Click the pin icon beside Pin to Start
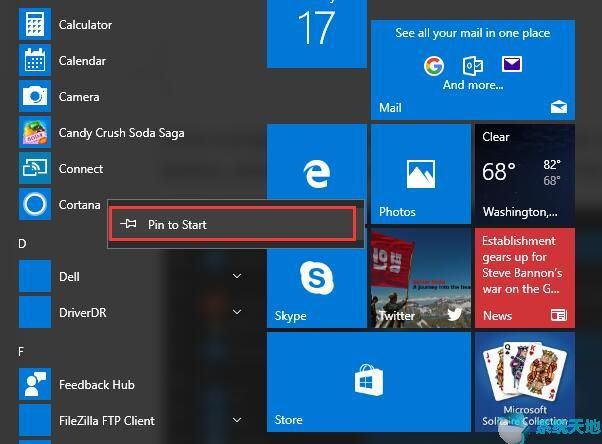 [x=128, y=224]
